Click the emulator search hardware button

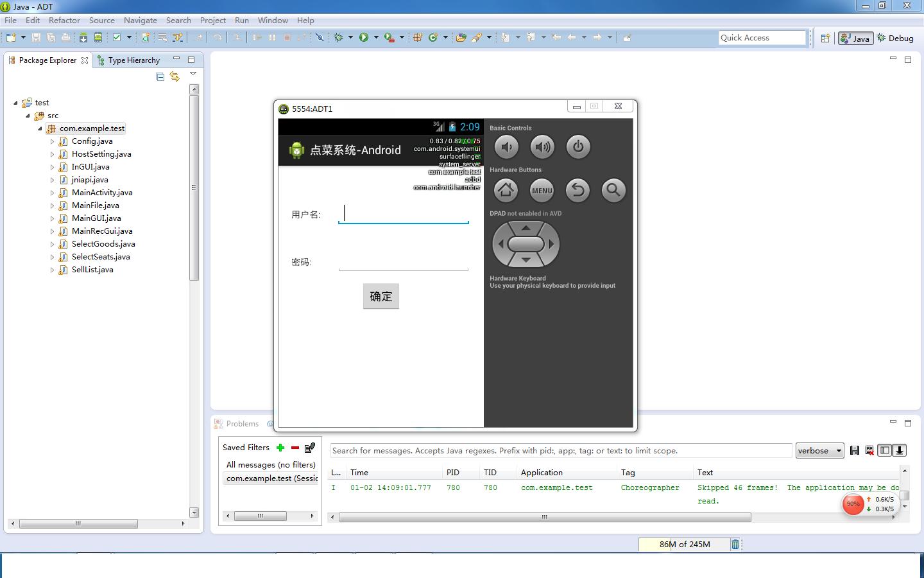pyautogui.click(x=613, y=190)
